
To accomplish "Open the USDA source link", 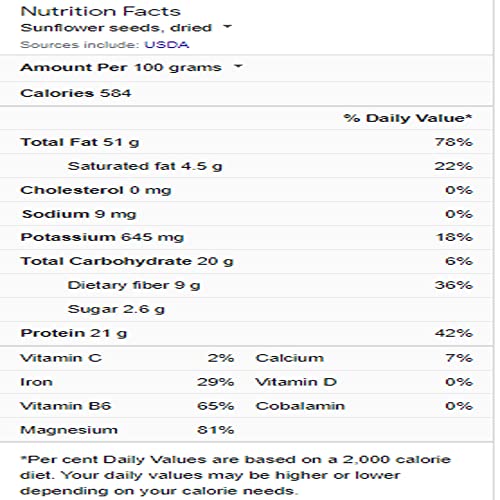I will point(166,45).
